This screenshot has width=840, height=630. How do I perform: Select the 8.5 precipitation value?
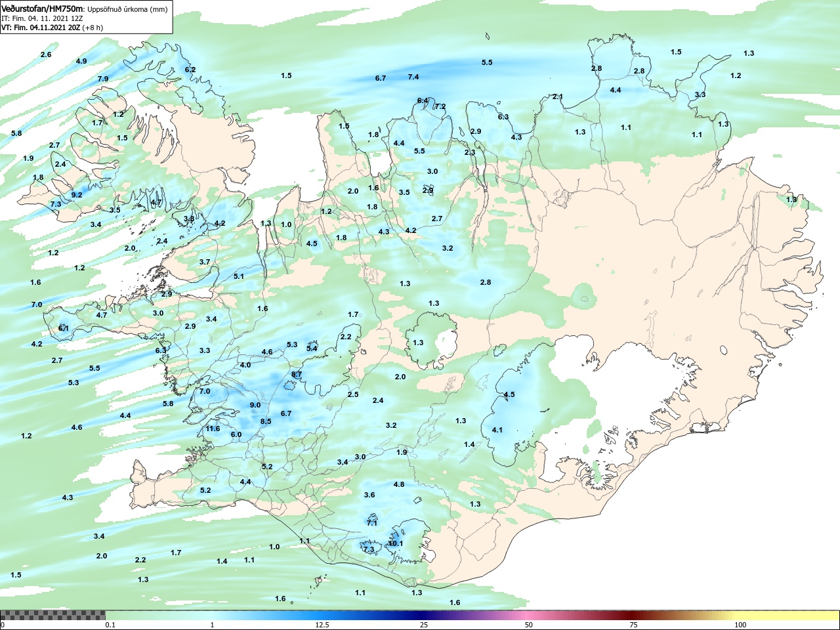click(266, 421)
